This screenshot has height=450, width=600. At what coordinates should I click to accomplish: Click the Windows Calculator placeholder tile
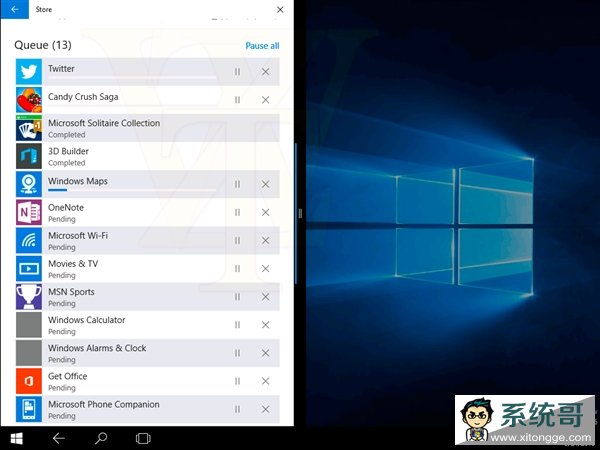(x=29, y=325)
